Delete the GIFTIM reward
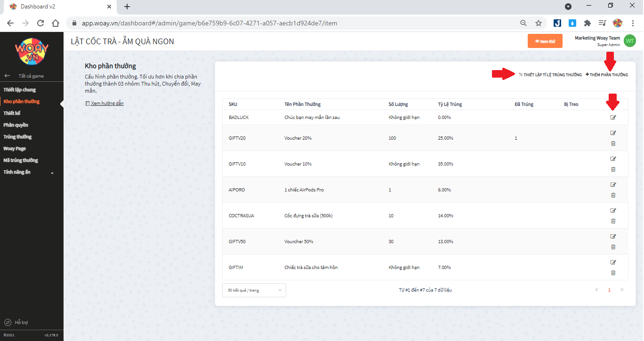Viewport: 644px width, 341px height. click(613, 273)
